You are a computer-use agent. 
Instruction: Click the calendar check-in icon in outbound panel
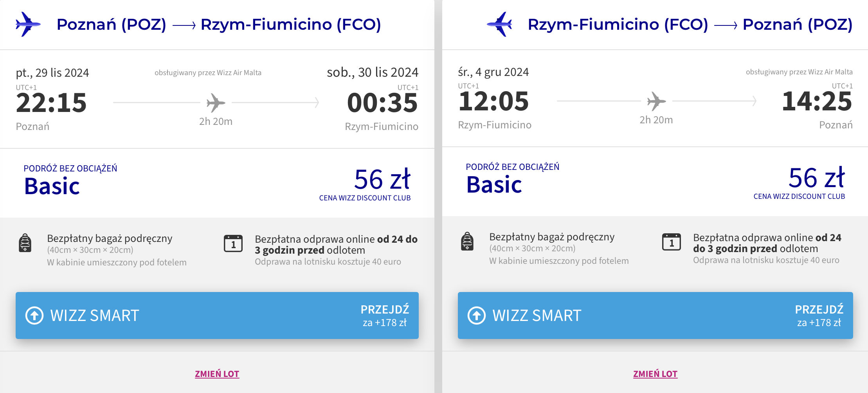pyautogui.click(x=233, y=243)
